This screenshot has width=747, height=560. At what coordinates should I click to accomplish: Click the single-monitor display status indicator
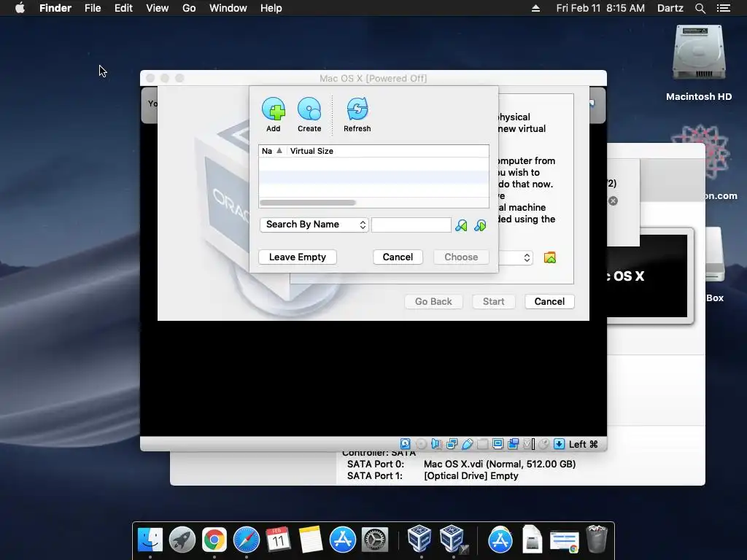[498, 444]
